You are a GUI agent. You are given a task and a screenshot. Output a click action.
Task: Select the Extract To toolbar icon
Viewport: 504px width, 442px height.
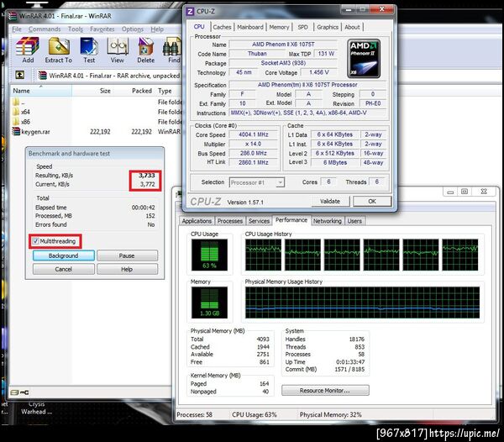(59, 46)
